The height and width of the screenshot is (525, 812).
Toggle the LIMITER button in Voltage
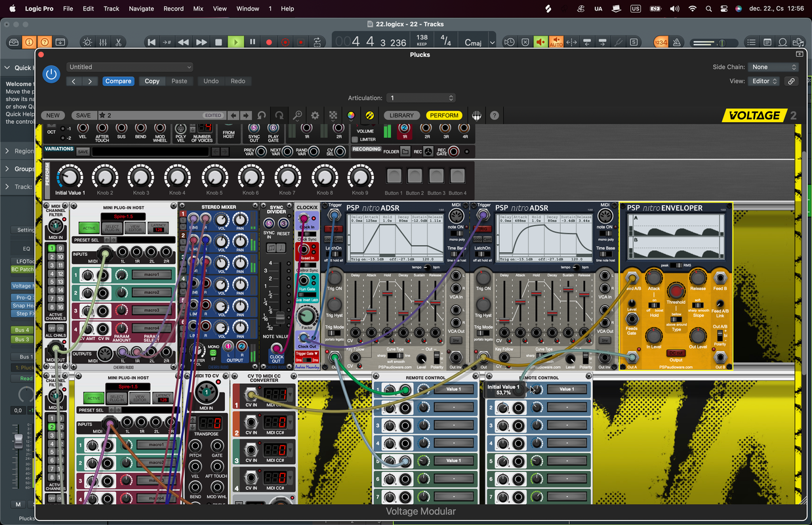[355, 140]
